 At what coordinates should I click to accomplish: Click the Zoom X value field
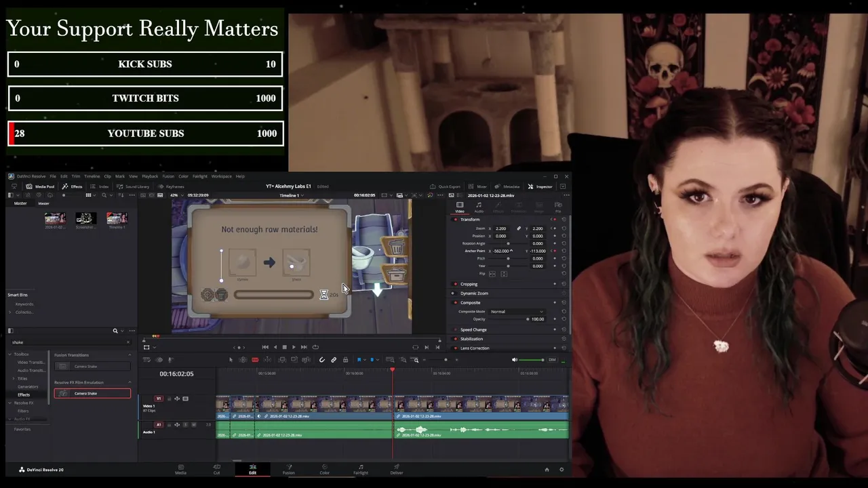tap(502, 228)
